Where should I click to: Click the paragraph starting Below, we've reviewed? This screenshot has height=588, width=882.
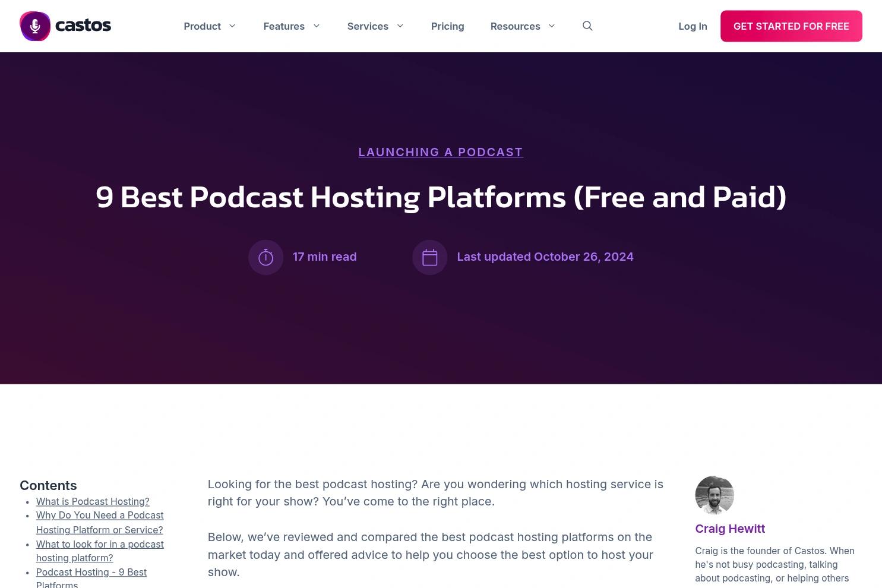pos(431,555)
